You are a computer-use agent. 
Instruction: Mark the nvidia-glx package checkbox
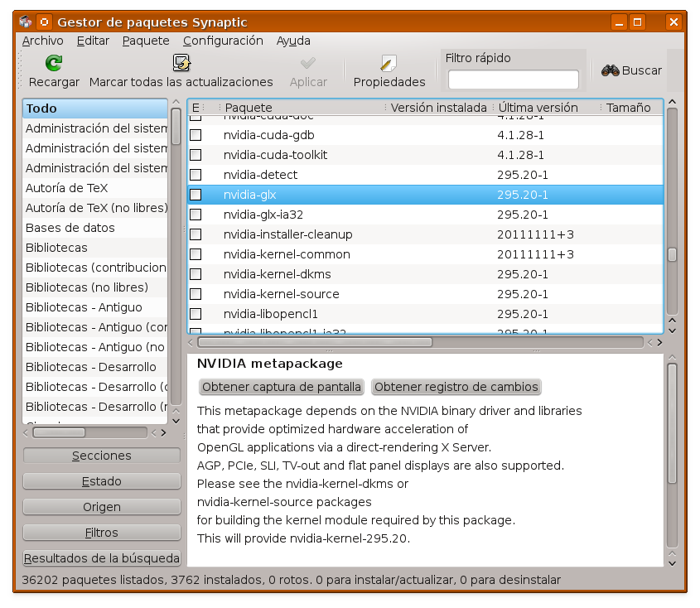pos(196,195)
